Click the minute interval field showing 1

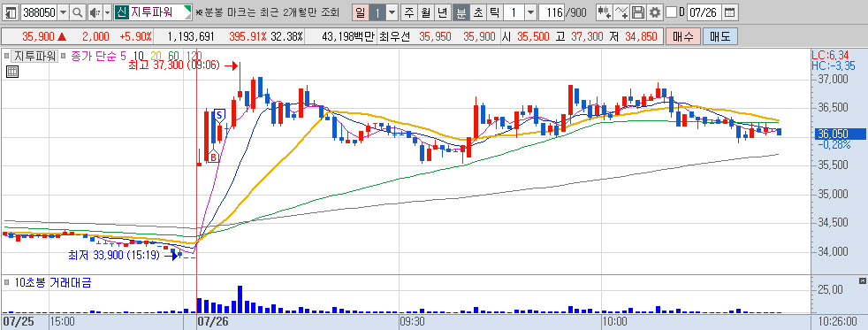coord(514,12)
